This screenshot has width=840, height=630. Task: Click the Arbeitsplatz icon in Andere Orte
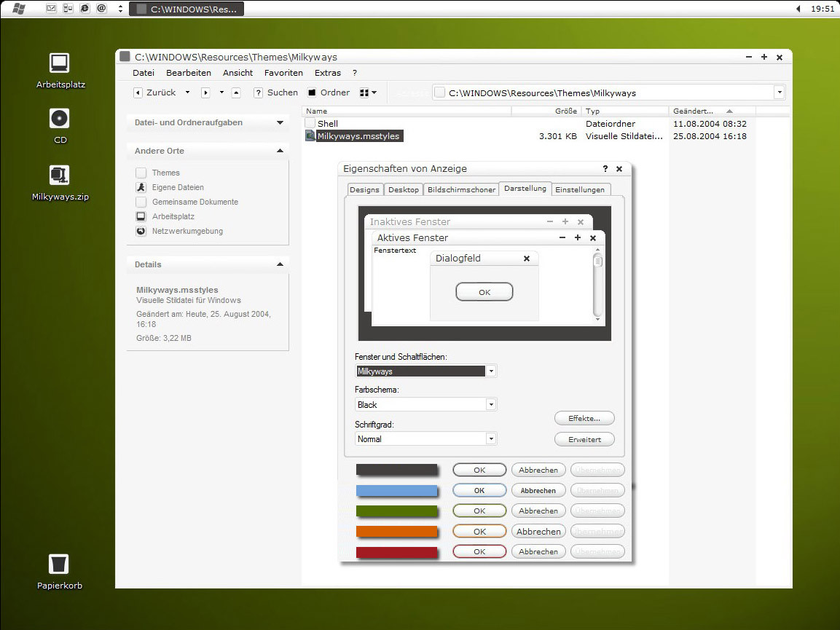[141, 216]
